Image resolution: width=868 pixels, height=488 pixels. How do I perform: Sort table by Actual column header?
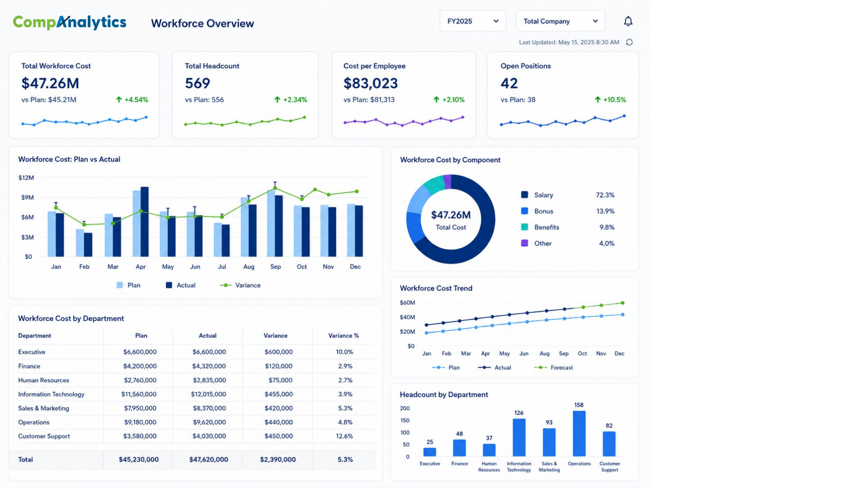pos(208,336)
